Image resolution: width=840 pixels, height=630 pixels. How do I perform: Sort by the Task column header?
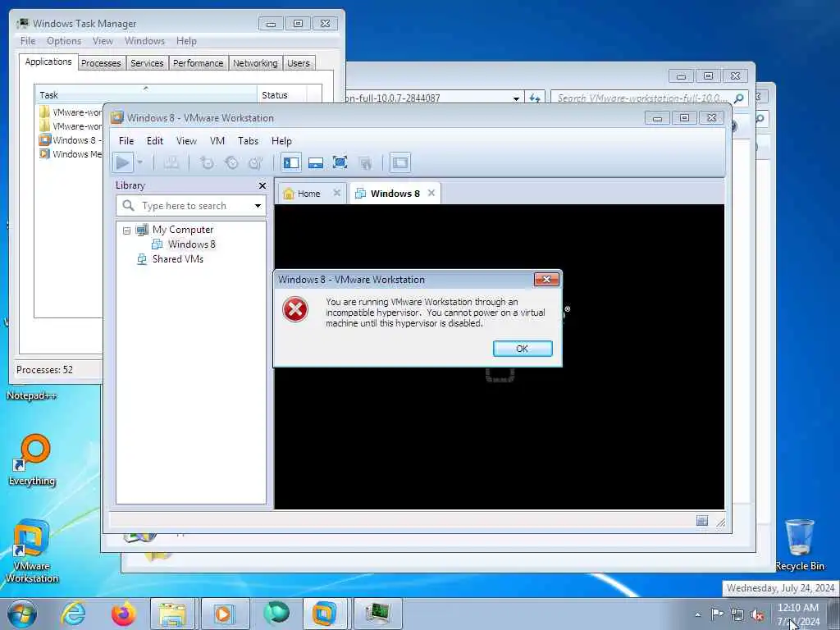(x=145, y=95)
